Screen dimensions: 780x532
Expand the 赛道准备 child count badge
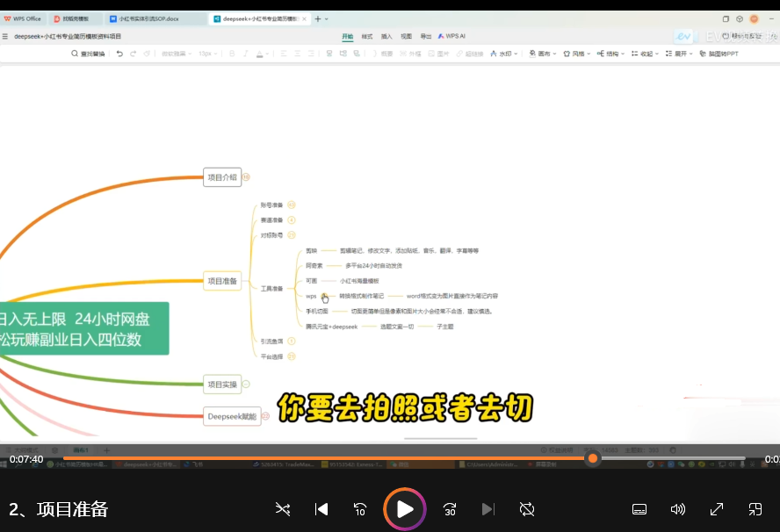(292, 219)
